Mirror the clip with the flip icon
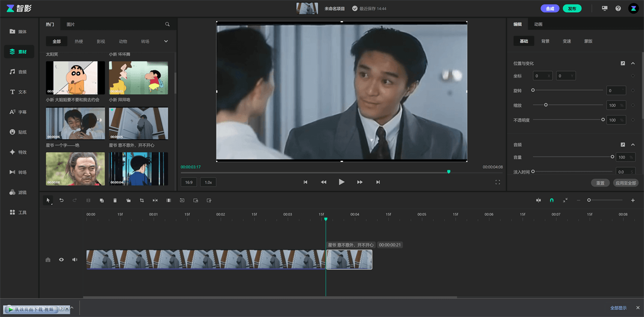Viewport: 644px width, 317px height. [155, 200]
